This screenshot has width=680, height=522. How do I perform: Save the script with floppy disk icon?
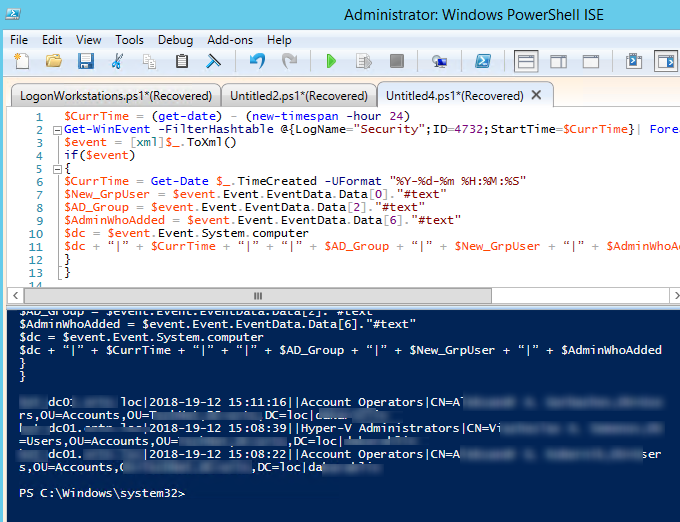[x=86, y=61]
